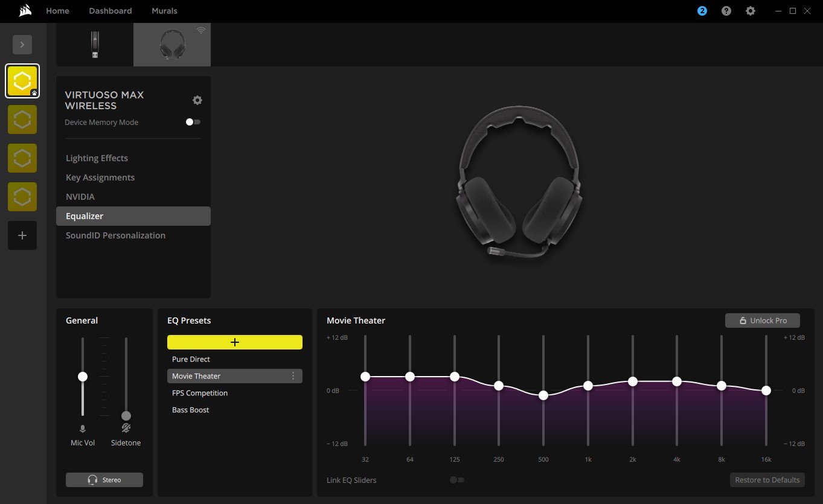Go to Home in top navigation

57,11
